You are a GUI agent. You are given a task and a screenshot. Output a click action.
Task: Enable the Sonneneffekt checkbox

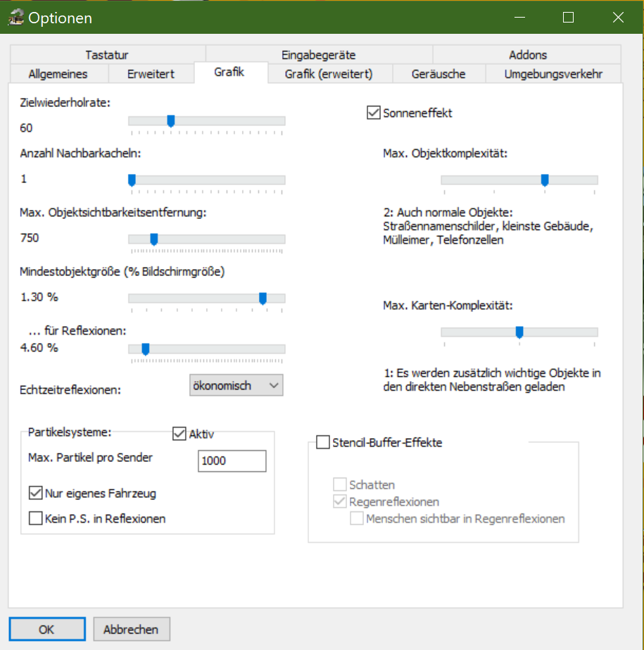coord(373,113)
